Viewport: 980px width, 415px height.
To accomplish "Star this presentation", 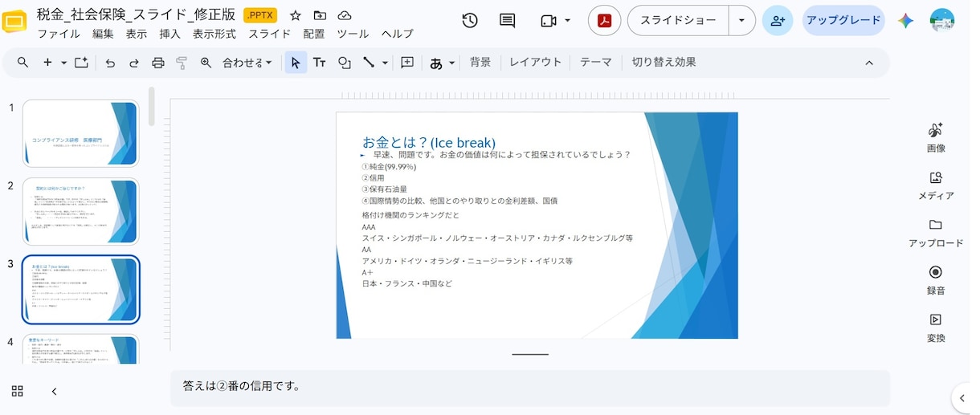I will (x=296, y=15).
